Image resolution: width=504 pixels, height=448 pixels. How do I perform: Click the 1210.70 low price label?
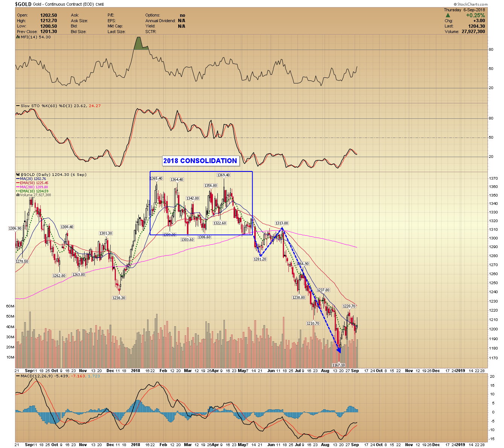pyautogui.click(x=313, y=324)
